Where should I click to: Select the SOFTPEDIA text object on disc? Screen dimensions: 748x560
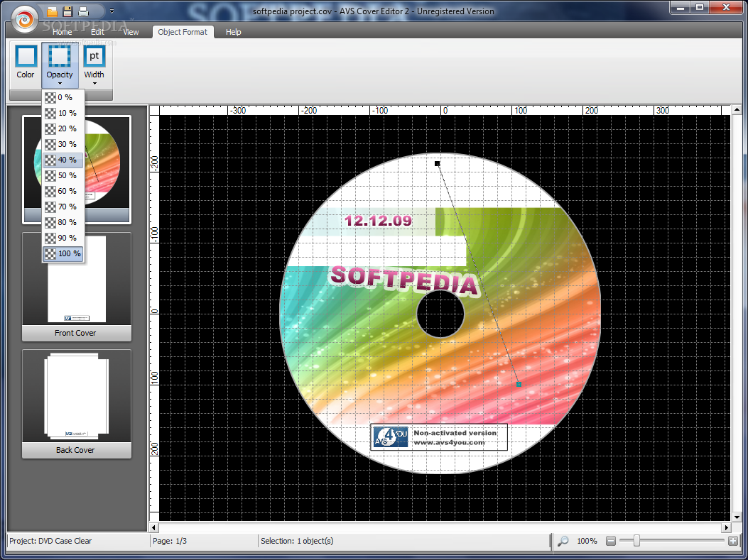[404, 280]
